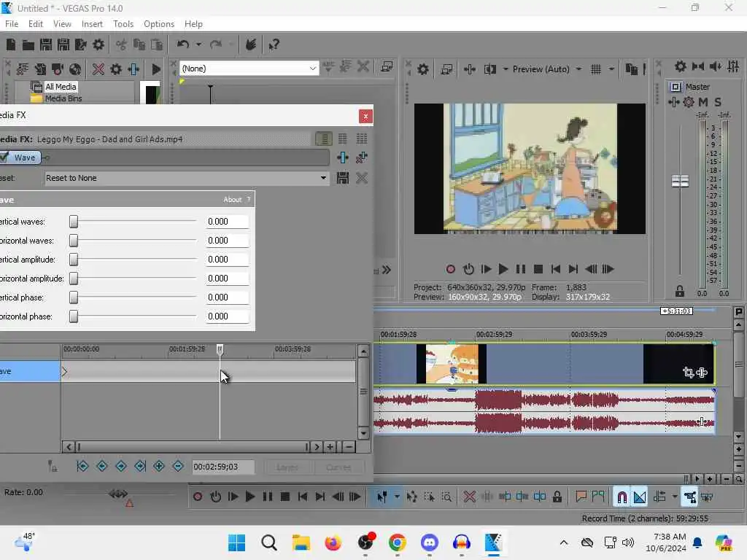Open a project with the folder icon
Image resolution: width=747 pixels, height=560 pixels.
click(x=28, y=44)
